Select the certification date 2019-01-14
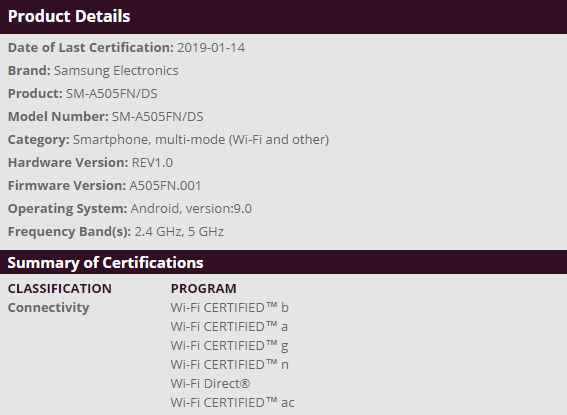The height and width of the screenshot is (415, 567). 211,47
